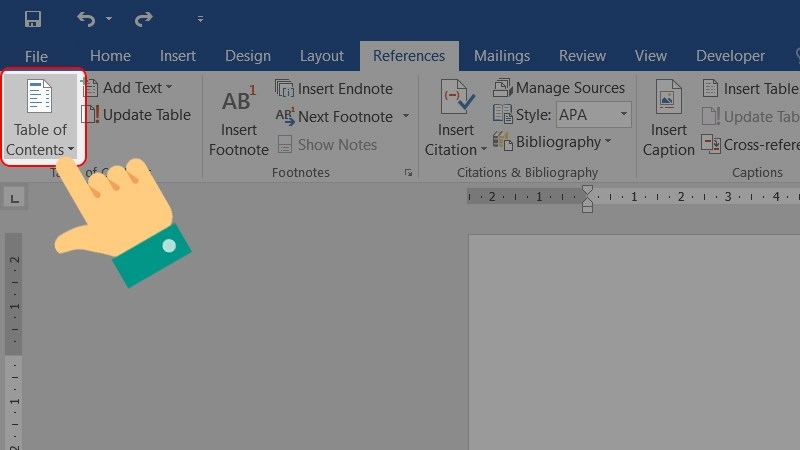This screenshot has height=450, width=800.
Task: Open Manage Sources dialog
Action: pyautogui.click(x=559, y=88)
